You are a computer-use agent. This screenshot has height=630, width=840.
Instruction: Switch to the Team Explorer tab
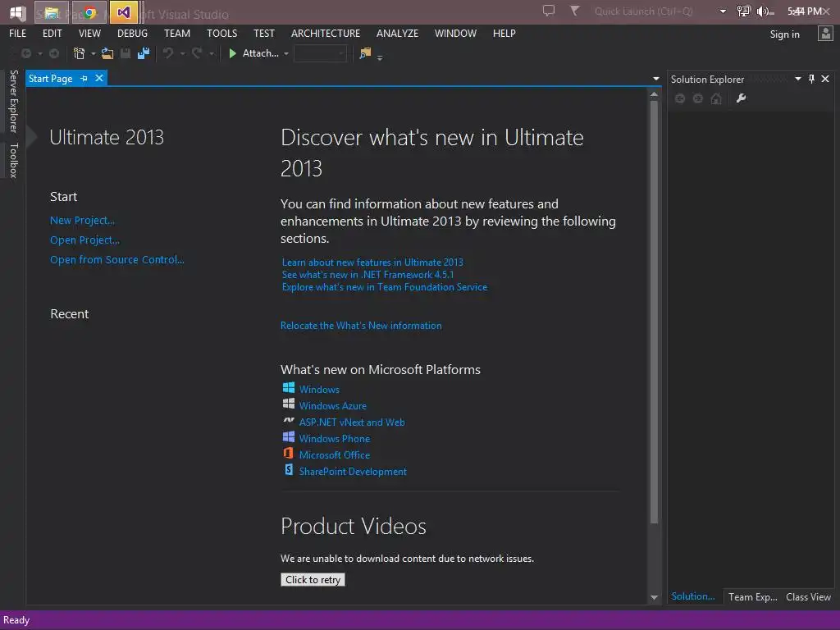753,597
